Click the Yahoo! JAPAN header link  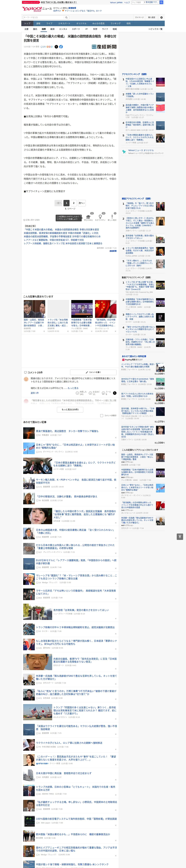(x=116, y=2)
